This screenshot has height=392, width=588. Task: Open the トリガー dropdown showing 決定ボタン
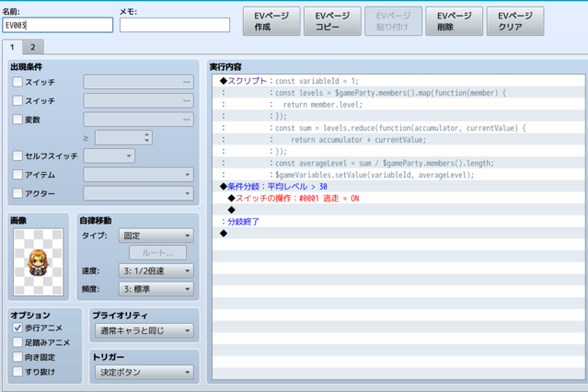144,372
